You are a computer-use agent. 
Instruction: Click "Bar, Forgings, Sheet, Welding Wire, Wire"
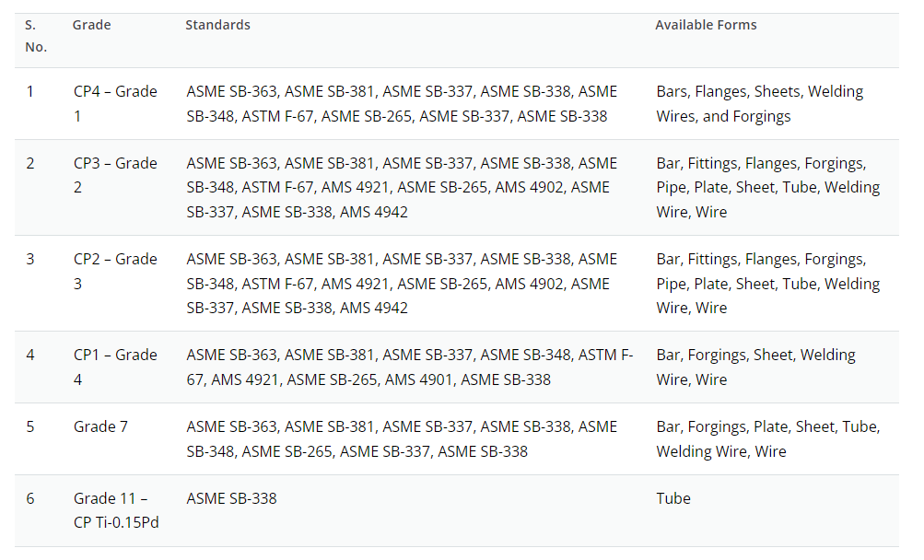(755, 367)
